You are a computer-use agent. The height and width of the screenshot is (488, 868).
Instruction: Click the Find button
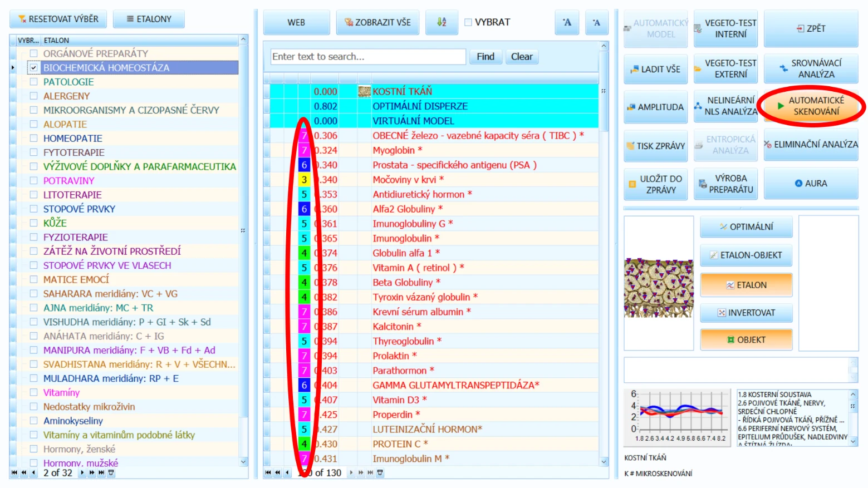coord(486,57)
